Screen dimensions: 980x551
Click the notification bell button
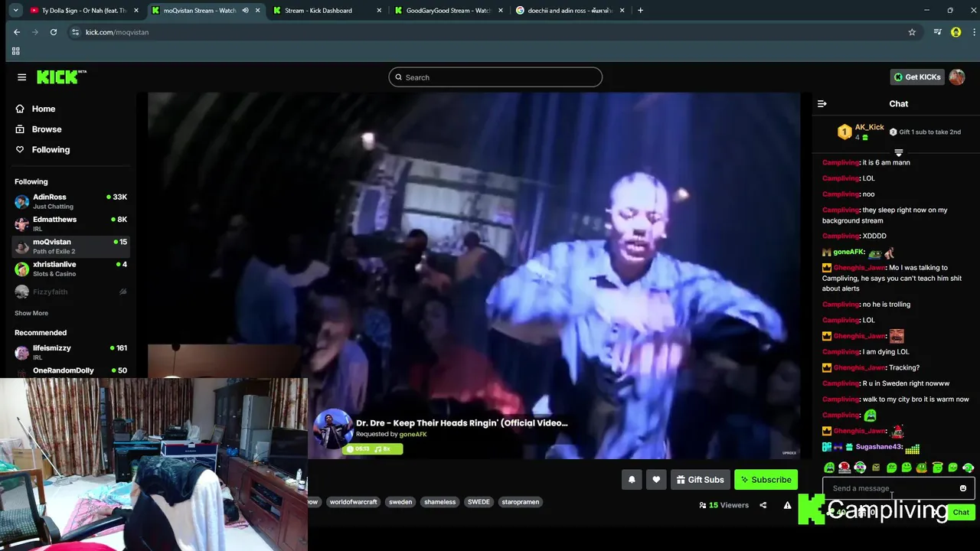tap(632, 480)
